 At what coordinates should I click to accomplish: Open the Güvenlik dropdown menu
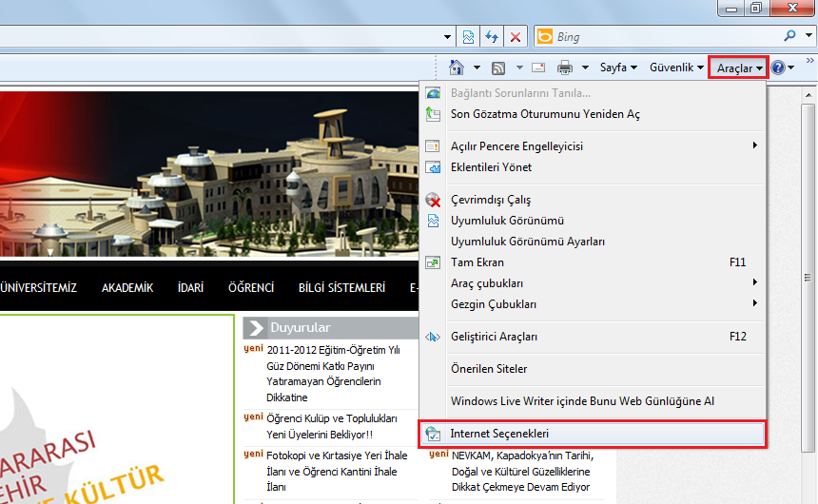coord(676,68)
